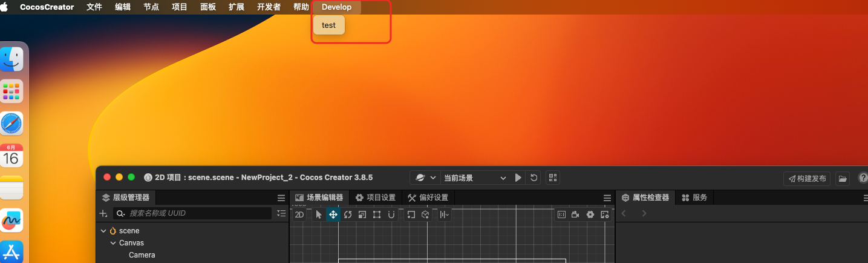Select the cursor selection tool in scene editor
This screenshot has width=868, height=263.
[x=319, y=215]
